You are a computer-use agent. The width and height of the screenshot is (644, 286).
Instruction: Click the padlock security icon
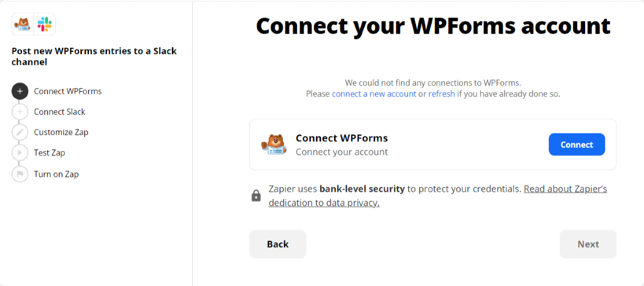click(x=256, y=196)
